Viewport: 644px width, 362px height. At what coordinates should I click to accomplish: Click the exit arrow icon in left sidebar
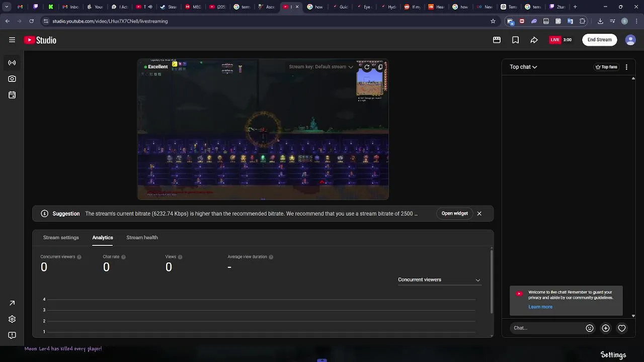[x=12, y=303]
